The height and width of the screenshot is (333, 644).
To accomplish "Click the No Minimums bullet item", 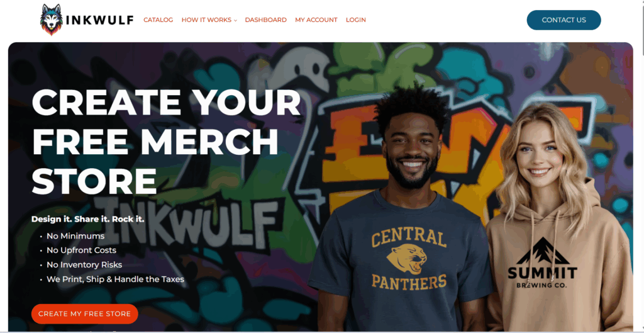I will pos(75,236).
